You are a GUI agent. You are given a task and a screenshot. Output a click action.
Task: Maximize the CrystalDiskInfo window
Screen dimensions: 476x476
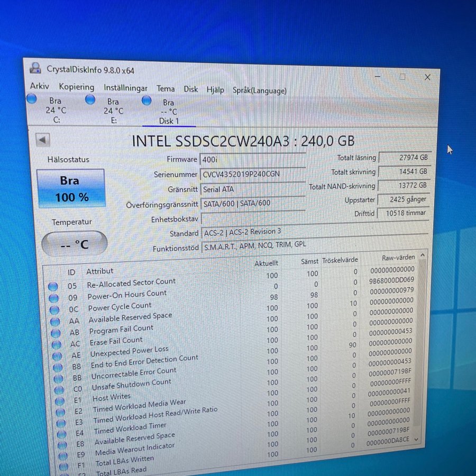pos(402,77)
